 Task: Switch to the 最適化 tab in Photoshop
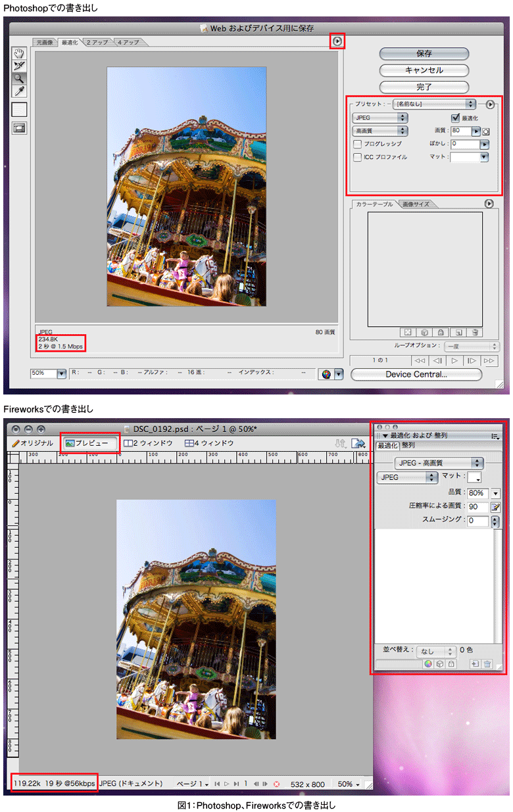pos(70,42)
